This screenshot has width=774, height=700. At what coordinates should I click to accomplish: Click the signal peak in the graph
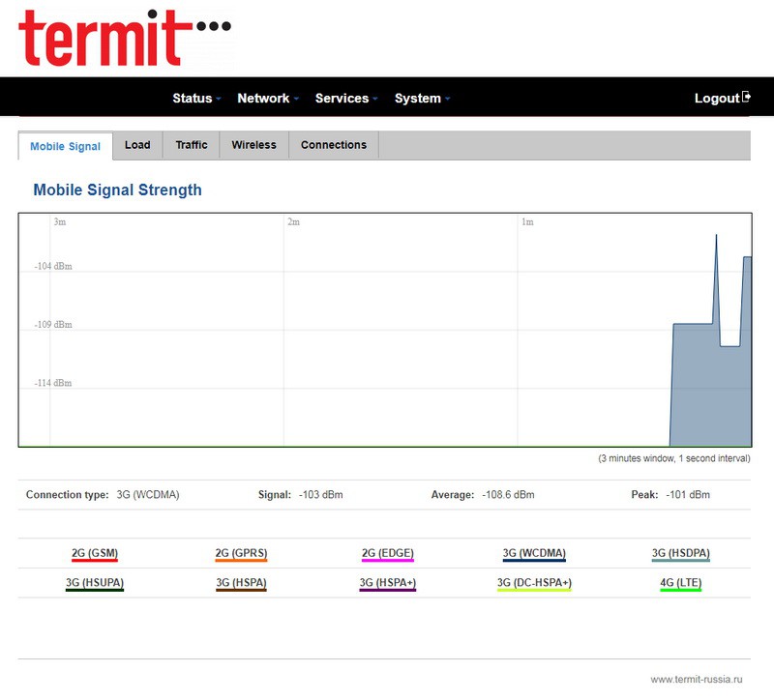click(x=716, y=236)
